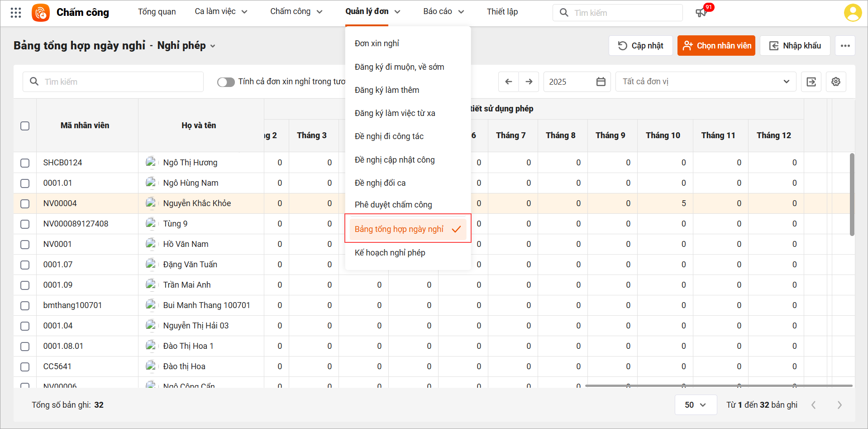Click the table settings gear icon
Viewport: 868px width, 429px height.
pos(836,82)
